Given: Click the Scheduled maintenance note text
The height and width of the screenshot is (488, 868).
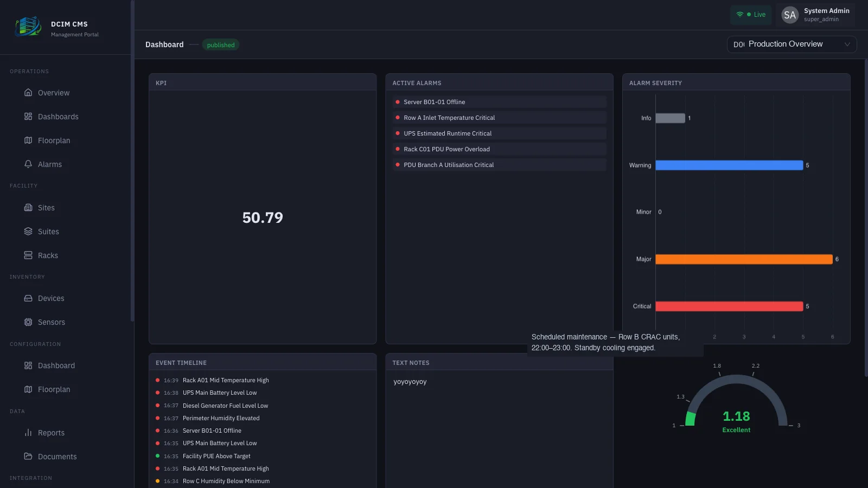Looking at the screenshot, I should point(605,343).
